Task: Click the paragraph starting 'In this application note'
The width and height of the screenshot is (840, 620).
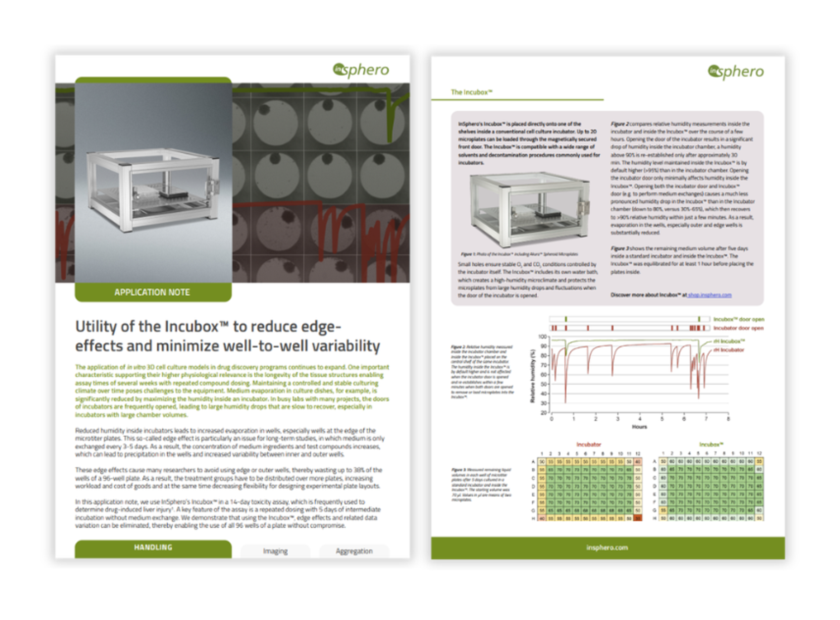Action: (x=227, y=513)
